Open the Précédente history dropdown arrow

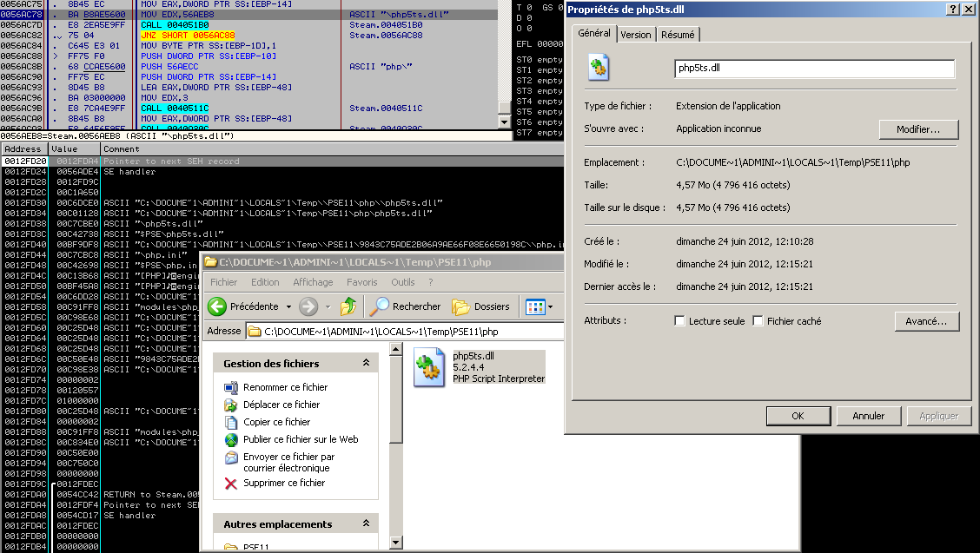click(288, 306)
